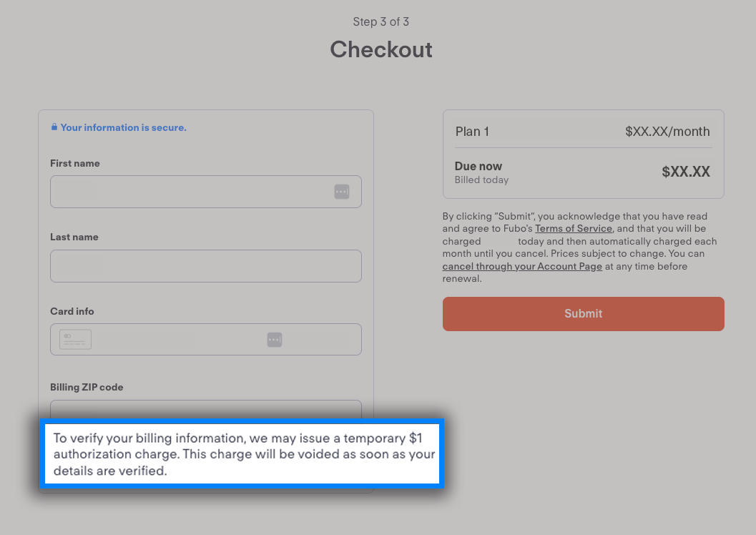The width and height of the screenshot is (756, 535).
Task: Click the Plan 1 label in summary
Action: coord(472,132)
